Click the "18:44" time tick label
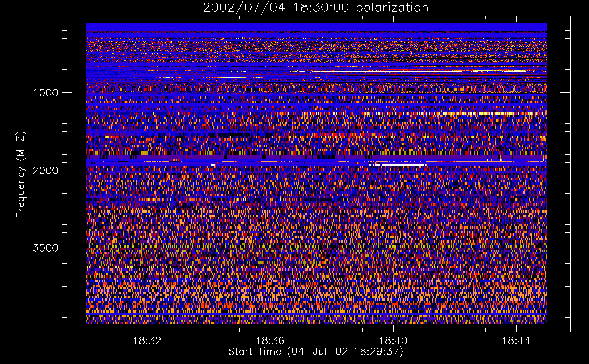The height and width of the screenshot is (364, 589). pos(516,341)
